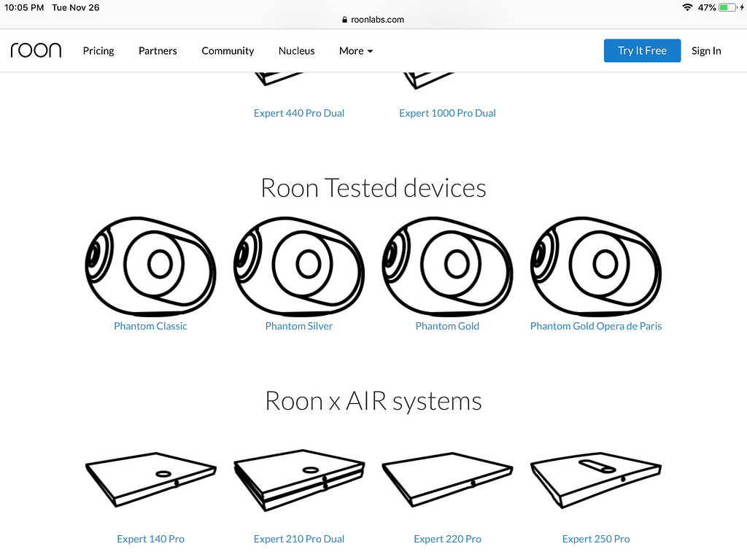Image resolution: width=747 pixels, height=560 pixels.
Task: Follow the Phantom Gold link
Action: click(x=447, y=326)
